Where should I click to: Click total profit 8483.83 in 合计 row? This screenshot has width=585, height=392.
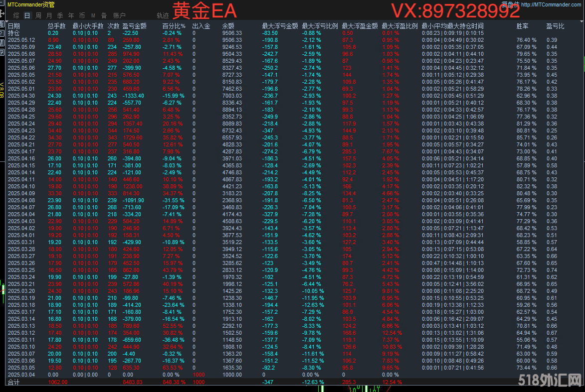pyautogui.click(x=132, y=383)
